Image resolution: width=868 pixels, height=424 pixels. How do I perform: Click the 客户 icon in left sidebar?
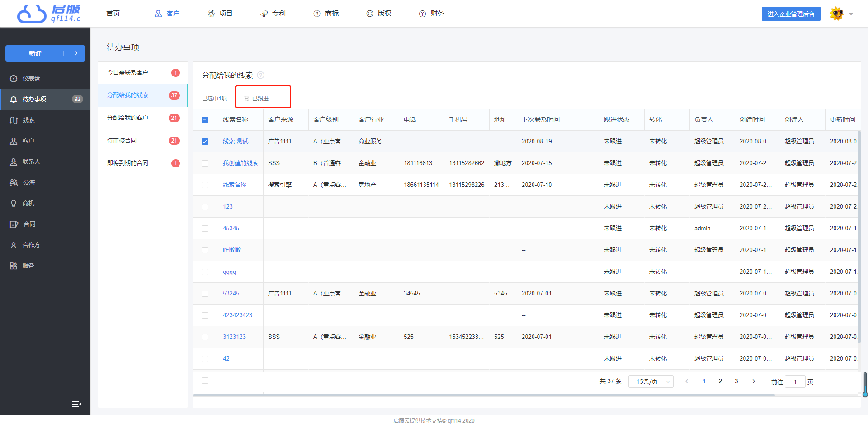[x=14, y=141]
